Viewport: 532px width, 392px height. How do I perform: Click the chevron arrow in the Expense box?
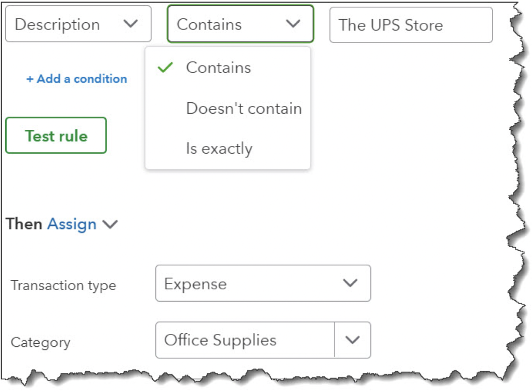point(350,283)
